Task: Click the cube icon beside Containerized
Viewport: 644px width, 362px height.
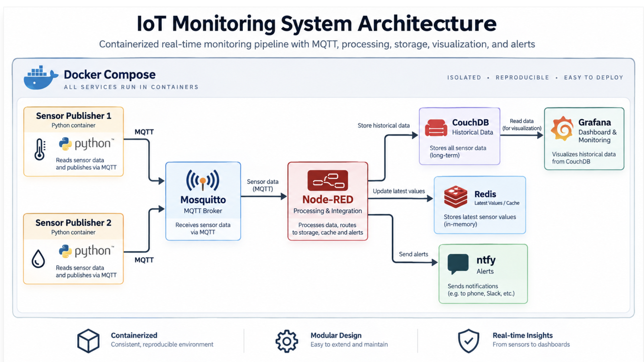Action: point(88,341)
